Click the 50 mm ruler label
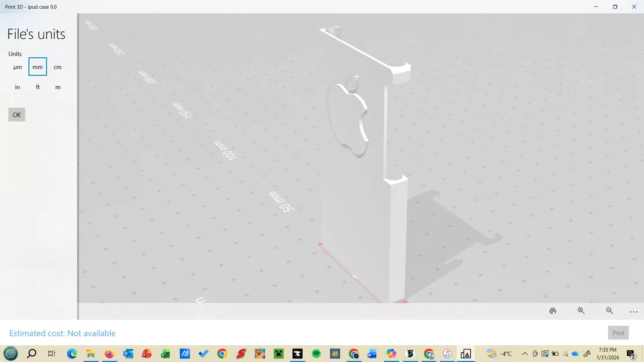 (x=281, y=201)
